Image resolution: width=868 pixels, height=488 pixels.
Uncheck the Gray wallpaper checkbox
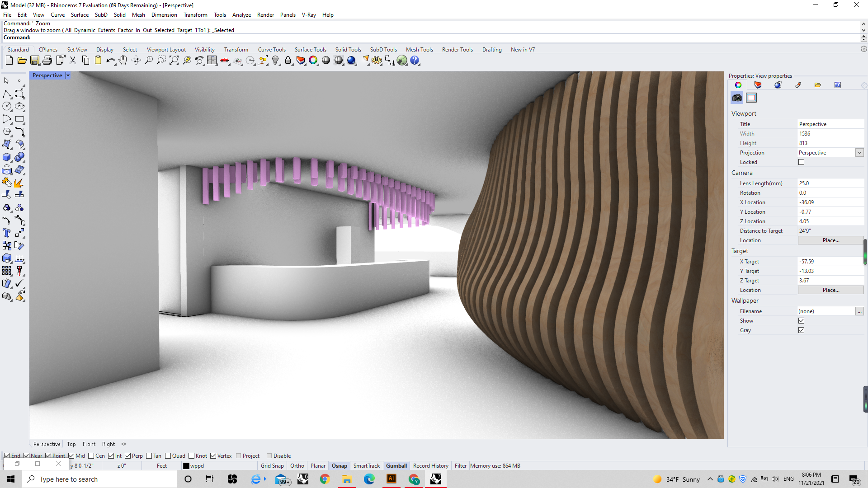[802, 330]
